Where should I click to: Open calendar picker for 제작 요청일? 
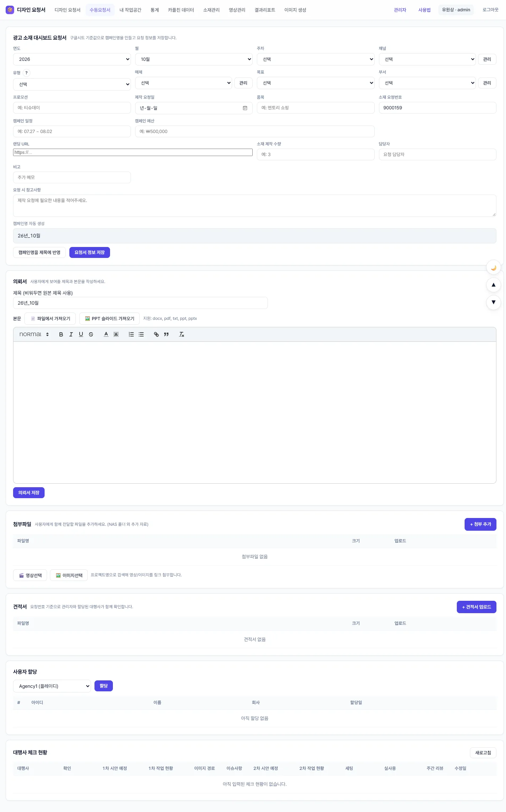pos(245,108)
